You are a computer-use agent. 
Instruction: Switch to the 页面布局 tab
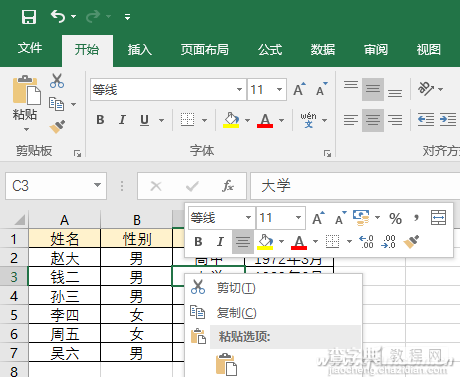[204, 49]
